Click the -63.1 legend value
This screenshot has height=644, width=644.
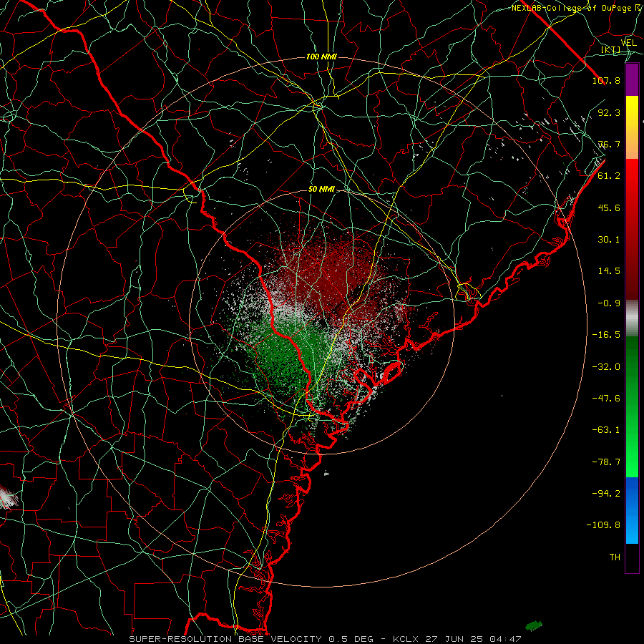[606, 430]
